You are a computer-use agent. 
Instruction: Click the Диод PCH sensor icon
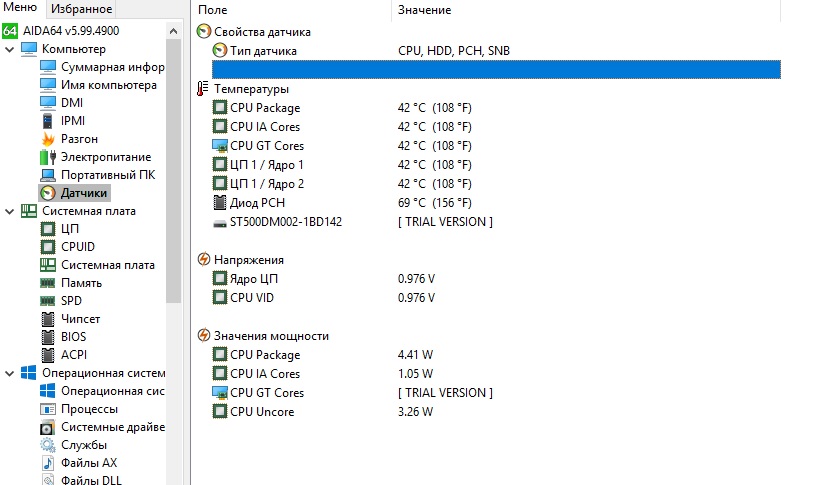coord(220,203)
